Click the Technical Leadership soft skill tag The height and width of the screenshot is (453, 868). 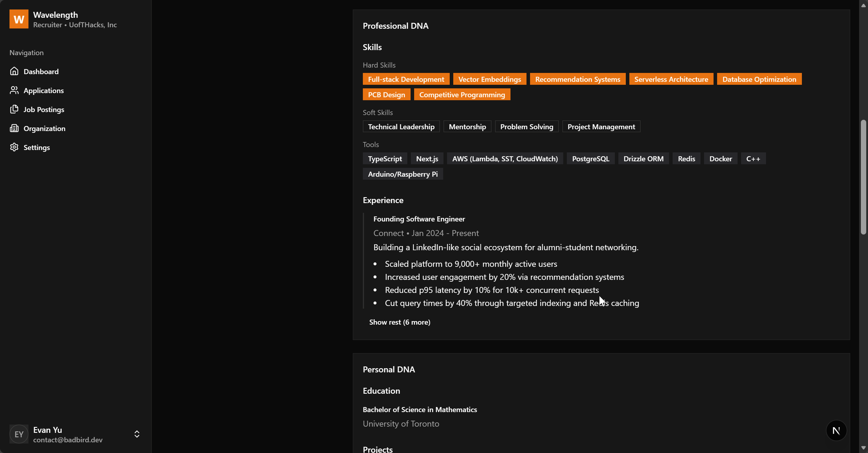401,127
